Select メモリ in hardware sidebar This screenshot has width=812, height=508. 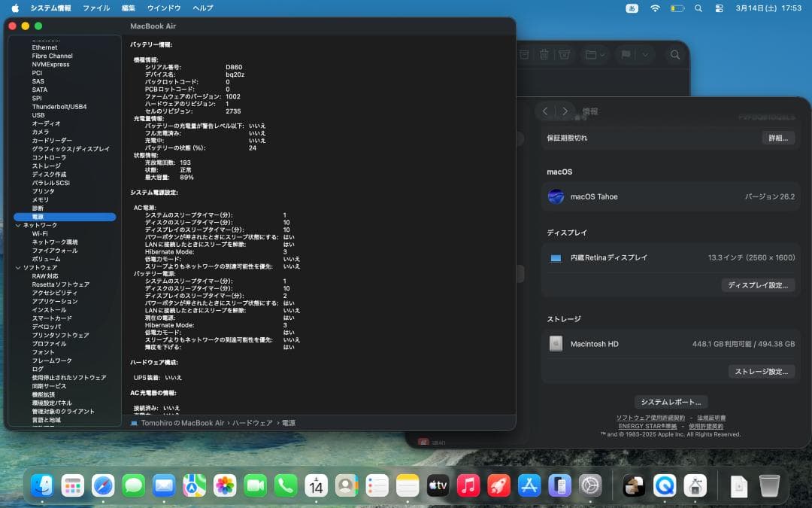(x=41, y=199)
